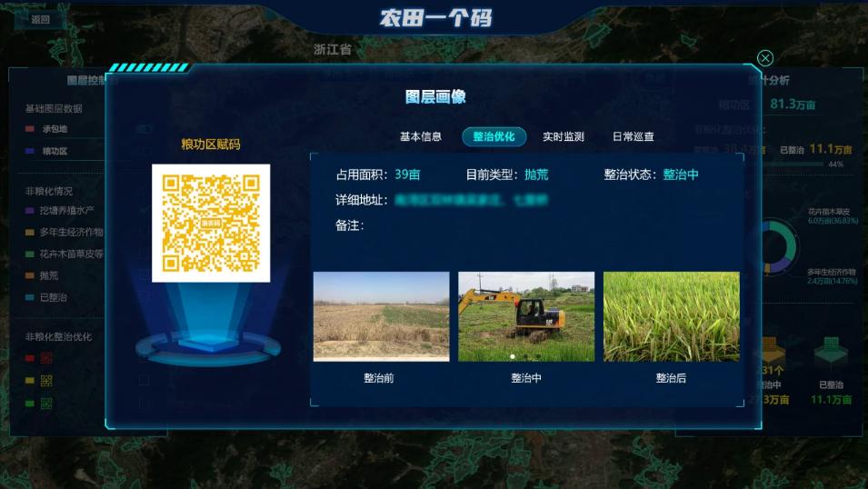Click the 挖塘养殖水产 purple legend swatch

click(x=30, y=211)
